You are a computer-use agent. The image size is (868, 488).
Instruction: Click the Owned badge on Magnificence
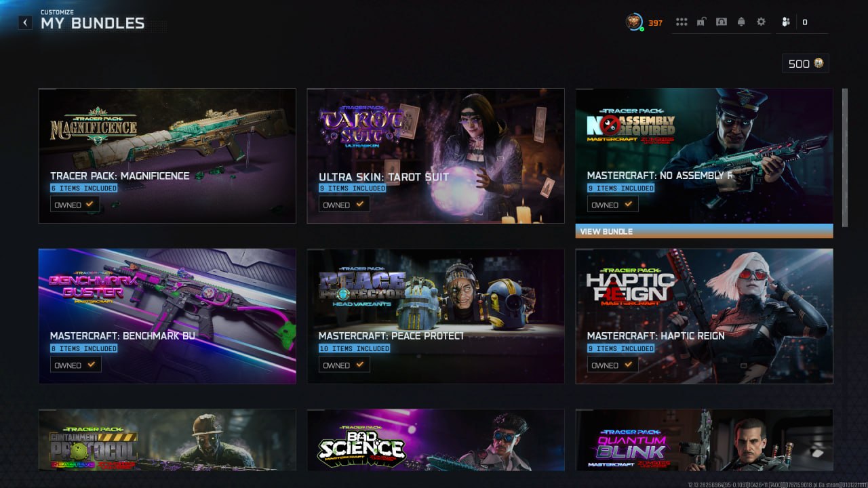click(x=75, y=205)
